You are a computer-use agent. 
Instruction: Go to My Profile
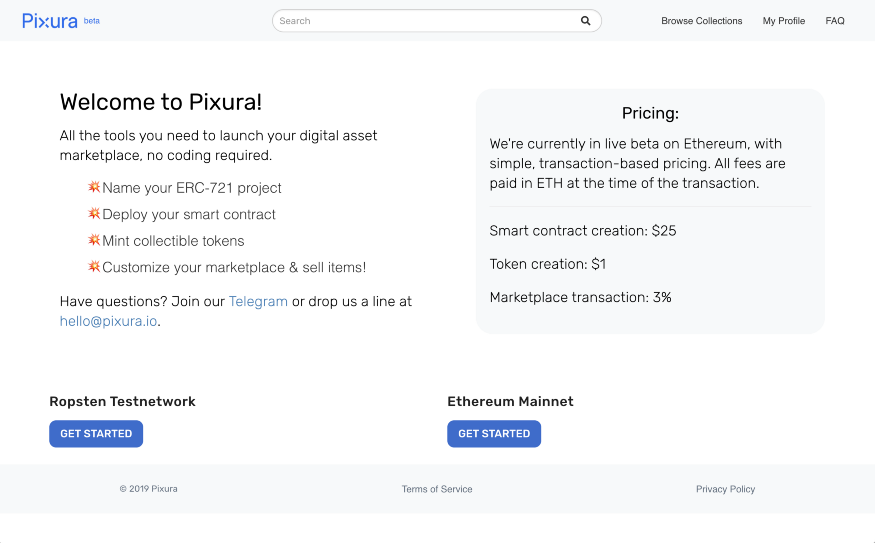(784, 21)
